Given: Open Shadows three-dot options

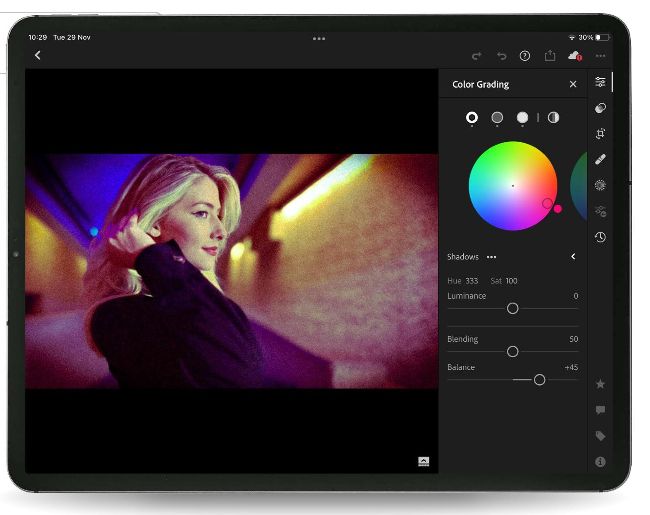Looking at the screenshot, I should 492,257.
